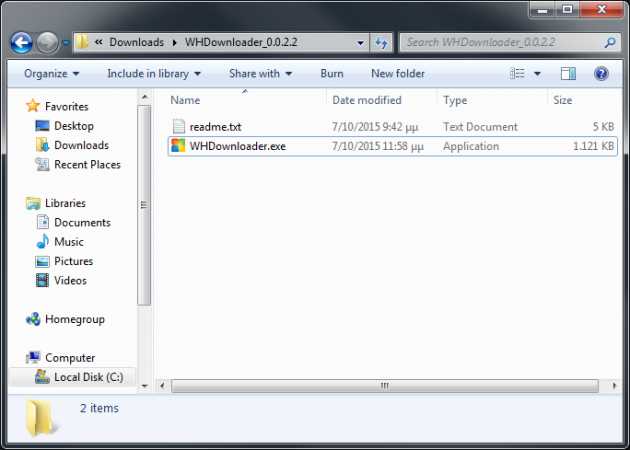Viewport: 630px width, 450px height.
Task: Open Homegroup in the navigation pane
Action: (x=74, y=319)
